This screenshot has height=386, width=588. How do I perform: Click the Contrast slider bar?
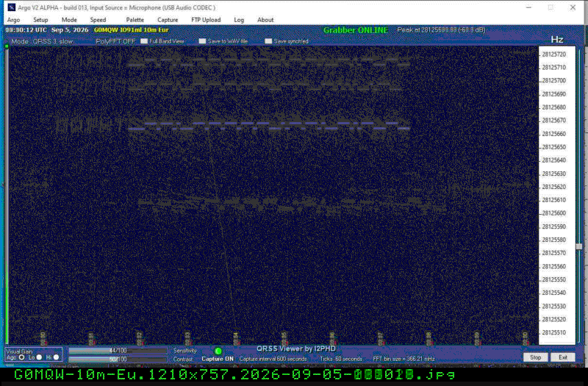(x=118, y=360)
